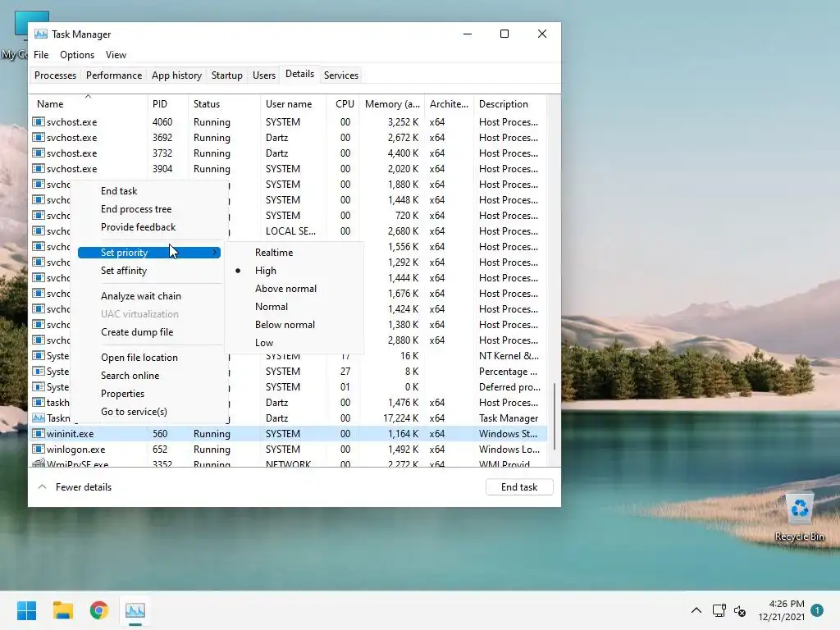Click the icon of svchost.exe PID 3732

38,153
